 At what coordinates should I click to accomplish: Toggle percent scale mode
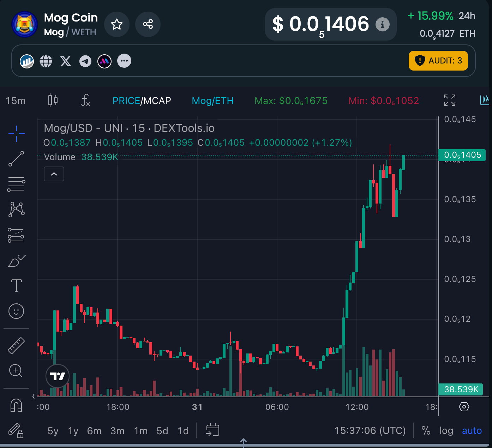426,431
